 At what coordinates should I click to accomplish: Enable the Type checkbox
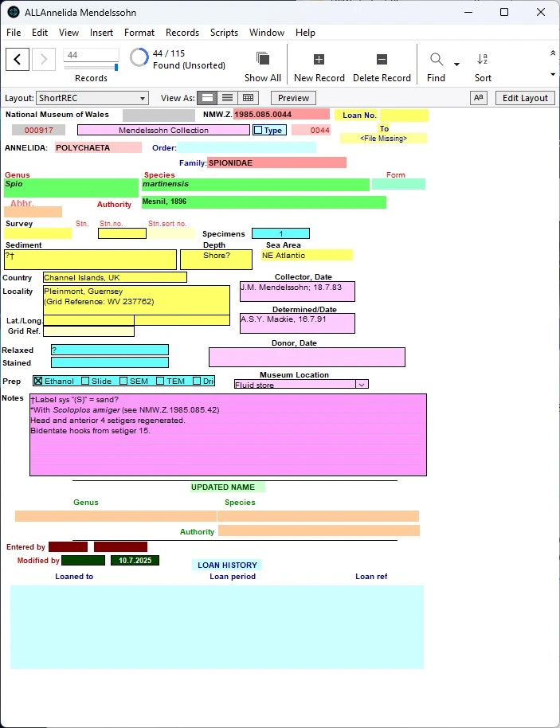tap(258, 130)
